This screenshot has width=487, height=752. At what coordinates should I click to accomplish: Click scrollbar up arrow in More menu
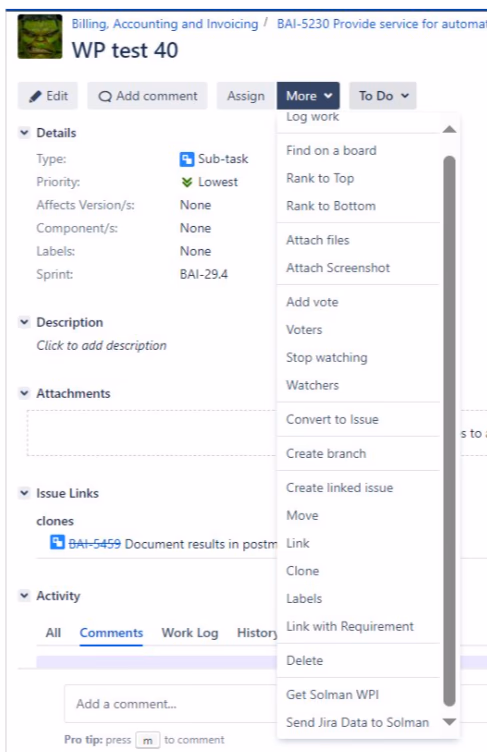(x=449, y=129)
